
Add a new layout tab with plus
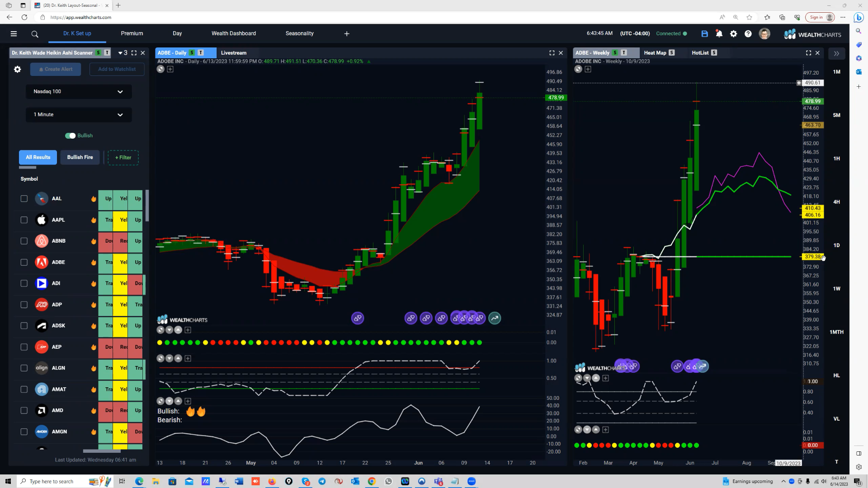pos(347,33)
